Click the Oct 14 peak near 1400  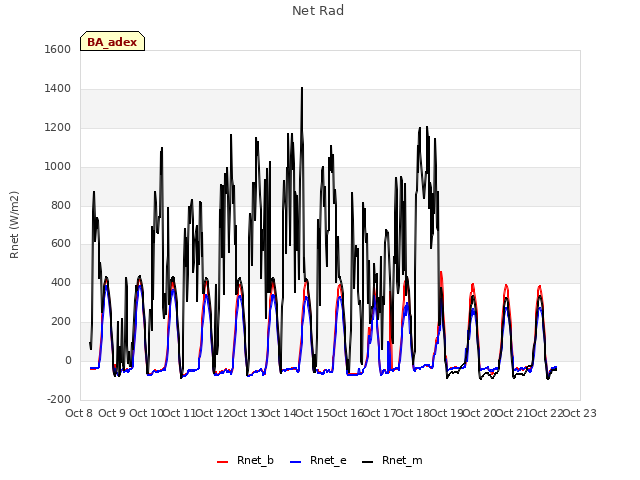coord(302,88)
